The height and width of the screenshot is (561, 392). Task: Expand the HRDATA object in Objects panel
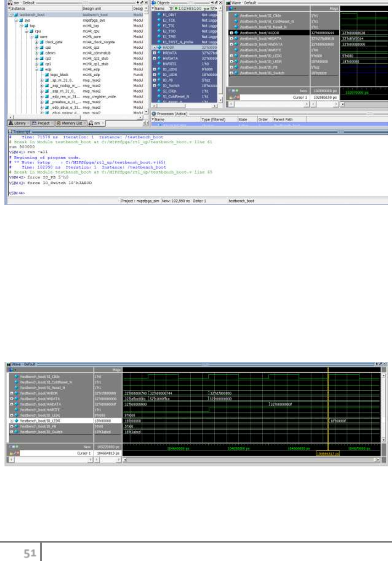pos(154,53)
